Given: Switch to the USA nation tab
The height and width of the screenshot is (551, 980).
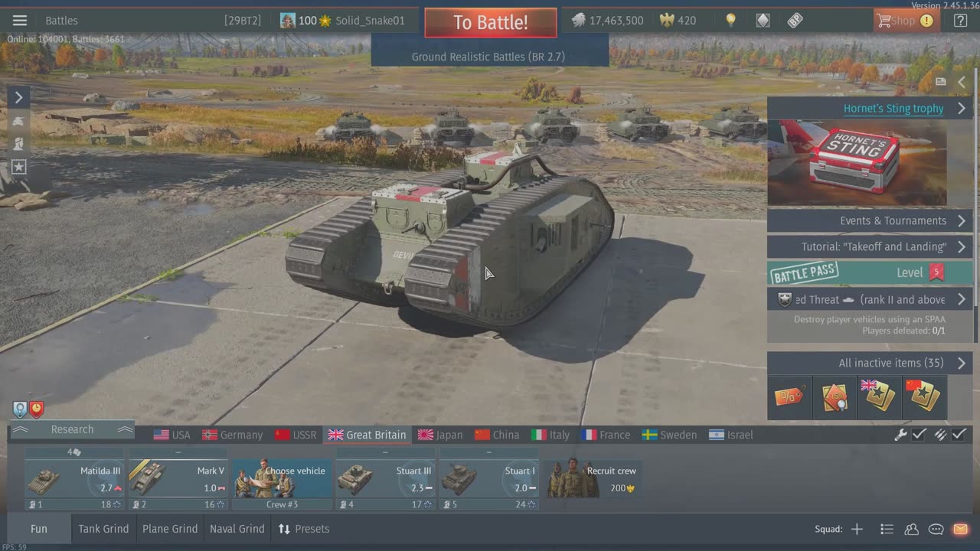Looking at the screenshot, I should (171, 435).
